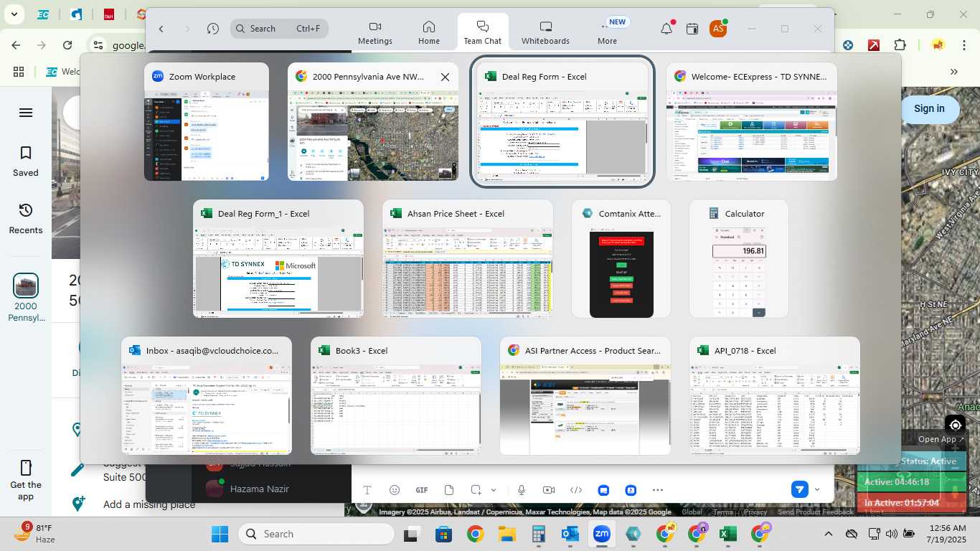Open Zoom notifications bell

(x=666, y=29)
